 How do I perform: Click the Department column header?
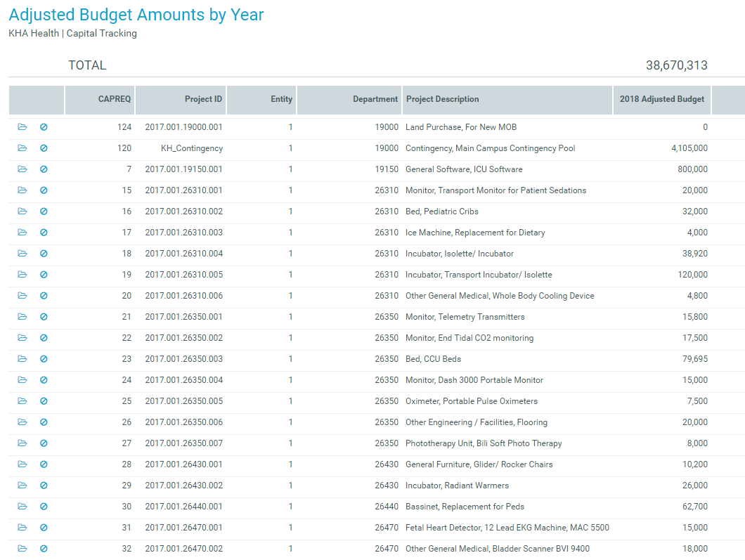pyautogui.click(x=349, y=100)
